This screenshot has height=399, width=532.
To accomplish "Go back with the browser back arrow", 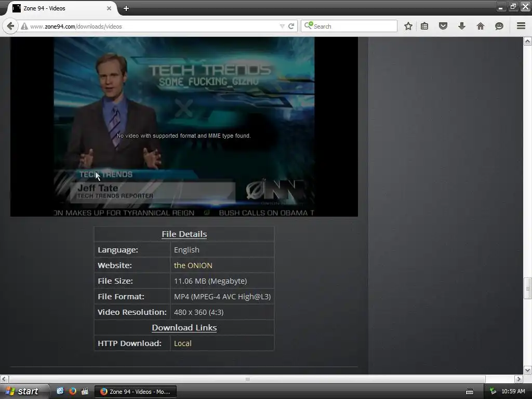I will click(x=10, y=26).
